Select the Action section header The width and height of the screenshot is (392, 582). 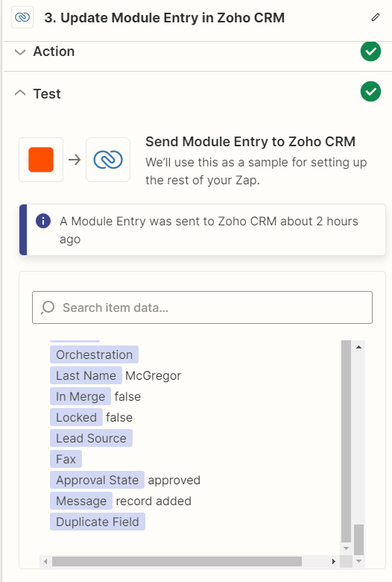(x=197, y=51)
